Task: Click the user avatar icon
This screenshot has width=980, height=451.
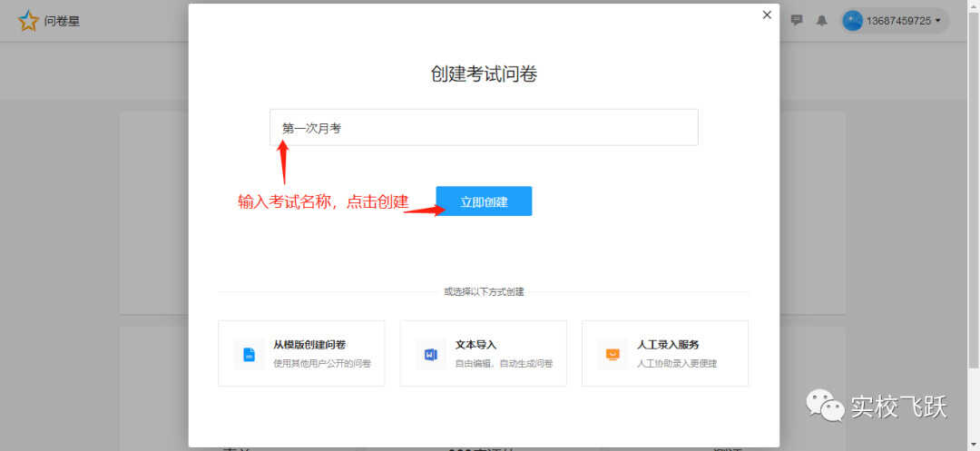Action: click(852, 21)
